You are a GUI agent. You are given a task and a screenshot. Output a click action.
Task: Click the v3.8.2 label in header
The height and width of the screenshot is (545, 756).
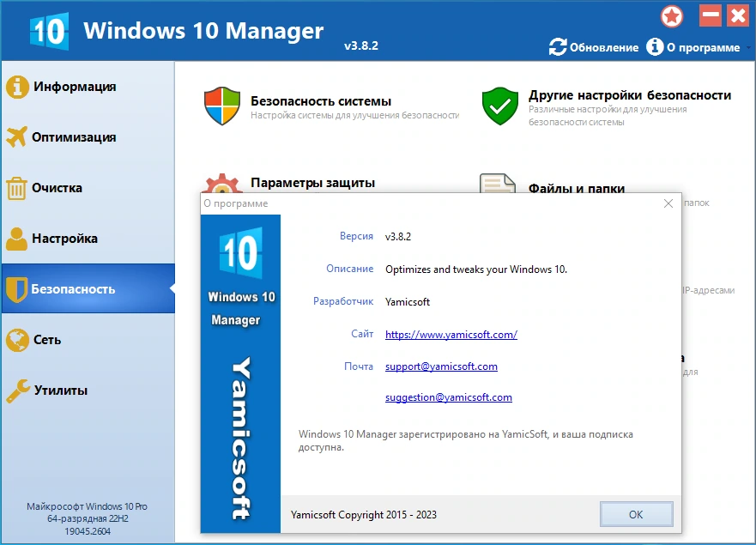click(361, 45)
